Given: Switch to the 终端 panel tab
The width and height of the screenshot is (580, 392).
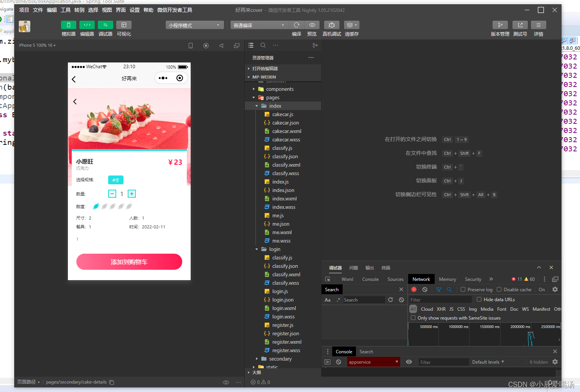Looking at the screenshot, I should pos(386,268).
